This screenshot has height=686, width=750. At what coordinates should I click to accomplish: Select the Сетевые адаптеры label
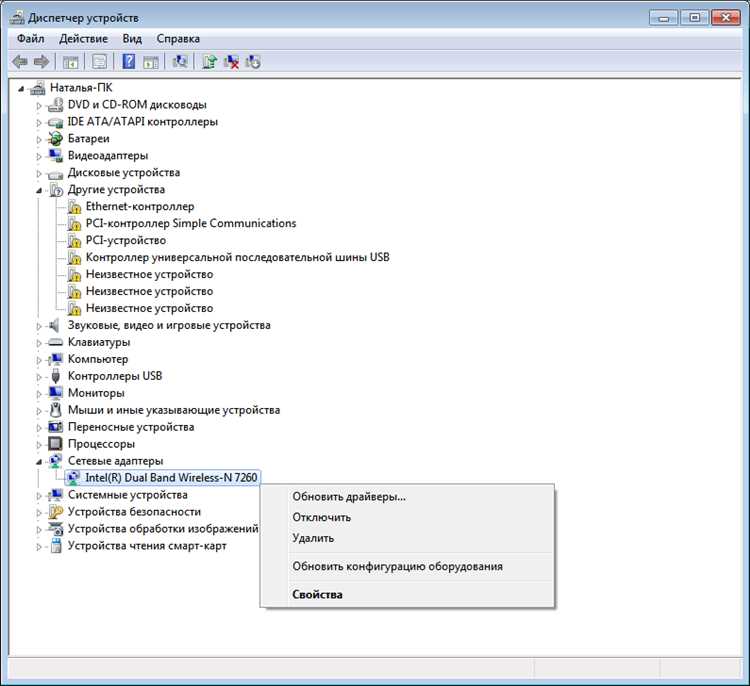tap(115, 461)
